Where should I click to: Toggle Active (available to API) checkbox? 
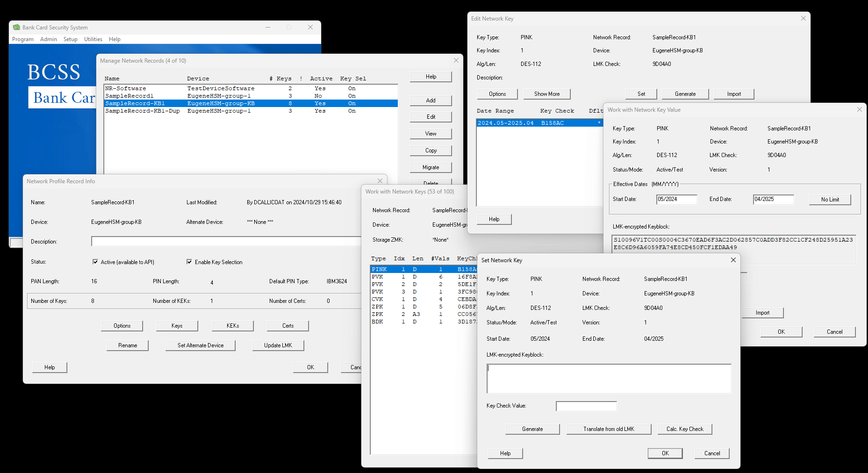(95, 262)
